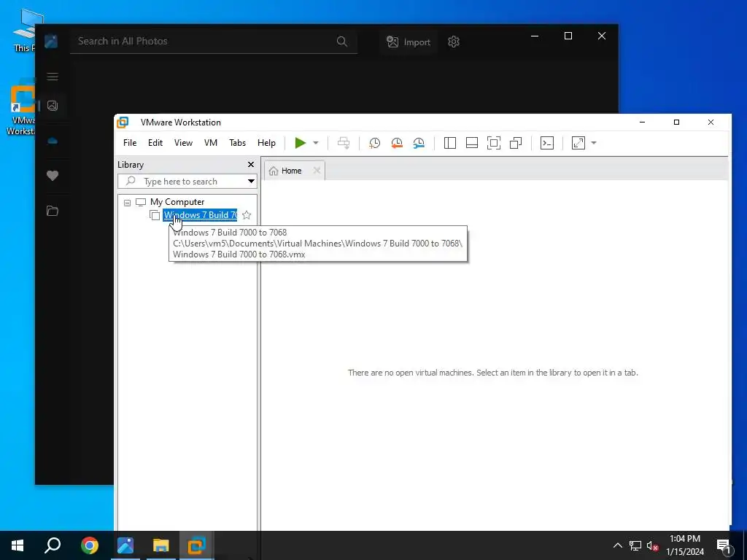The height and width of the screenshot is (560, 747).
Task: Select Windows 7 Build 7000 VM entry
Action: tap(200, 215)
